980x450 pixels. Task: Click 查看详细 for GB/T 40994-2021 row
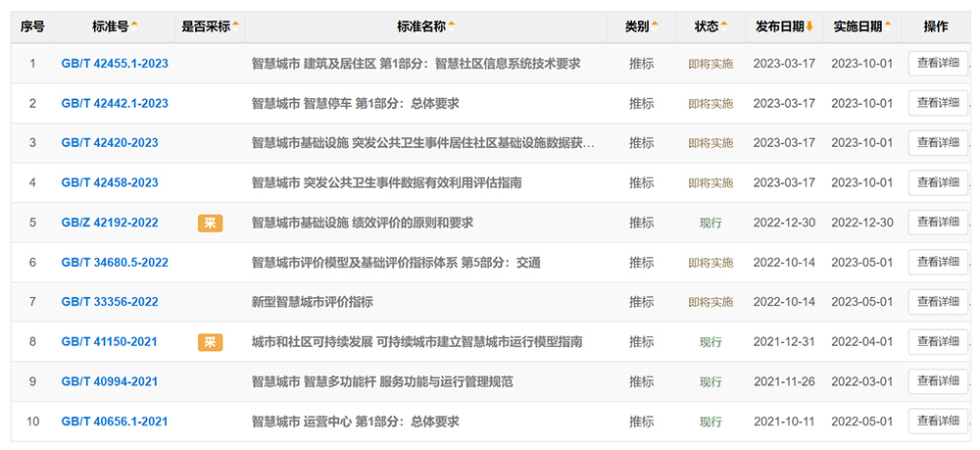click(x=938, y=381)
